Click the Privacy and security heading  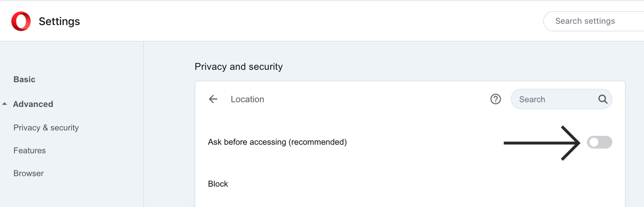pyautogui.click(x=239, y=66)
